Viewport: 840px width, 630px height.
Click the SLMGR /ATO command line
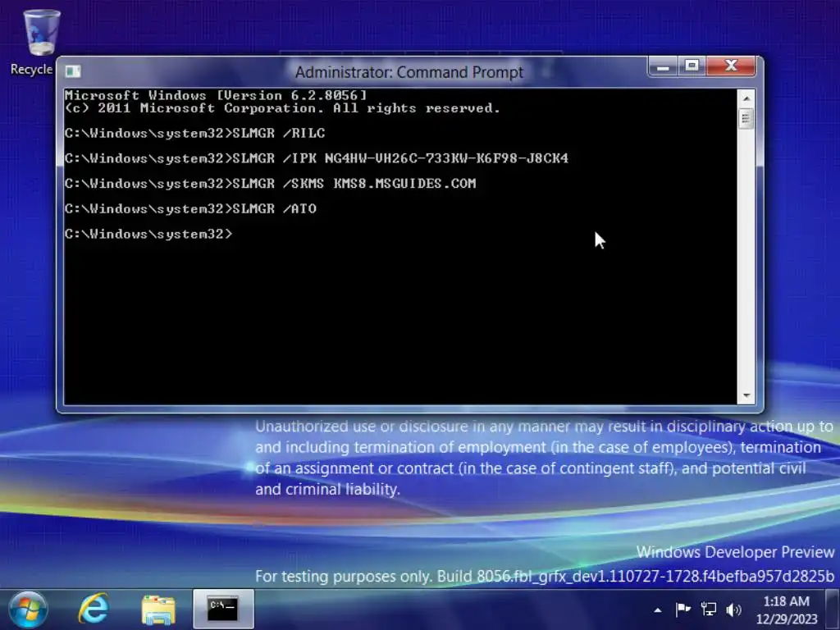(x=190, y=209)
